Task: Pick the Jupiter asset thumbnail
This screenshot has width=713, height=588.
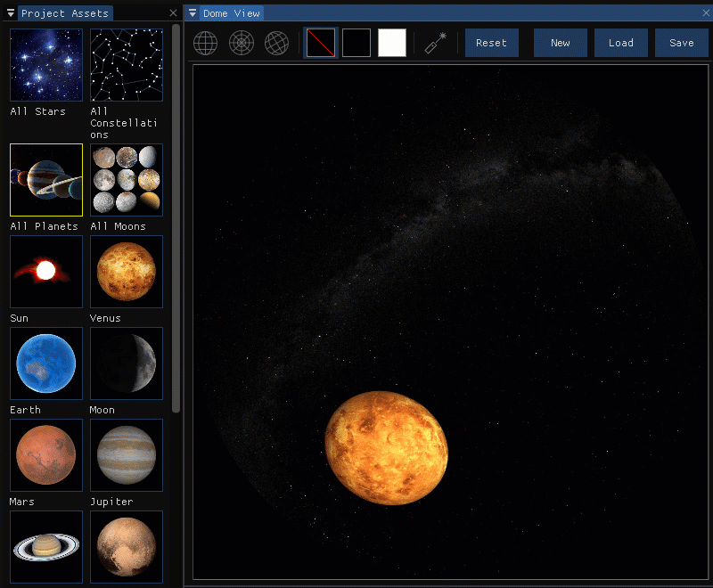Action: click(127, 455)
